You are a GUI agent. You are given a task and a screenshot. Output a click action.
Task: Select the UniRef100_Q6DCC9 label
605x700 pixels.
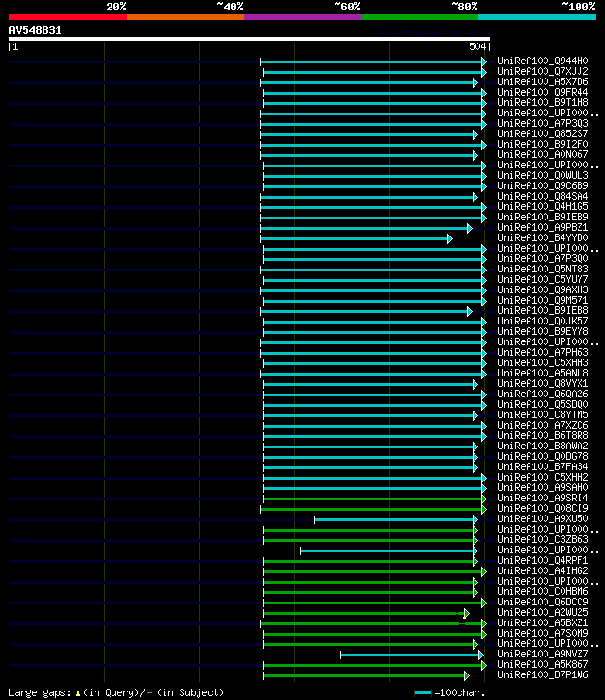click(543, 603)
